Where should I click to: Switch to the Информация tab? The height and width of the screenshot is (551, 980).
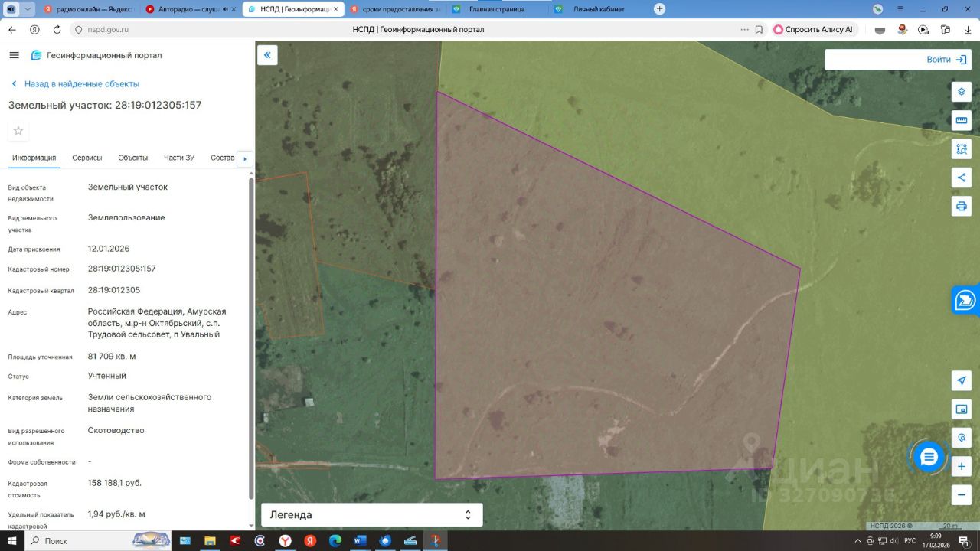point(34,158)
